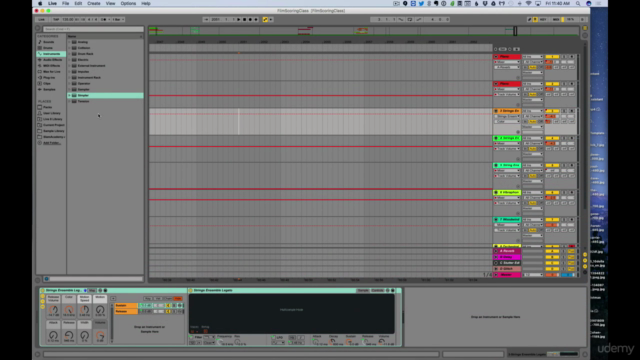Viewport: 640px width, 360px height.
Task: Open the MIDI Effects category
Action: [52, 66]
